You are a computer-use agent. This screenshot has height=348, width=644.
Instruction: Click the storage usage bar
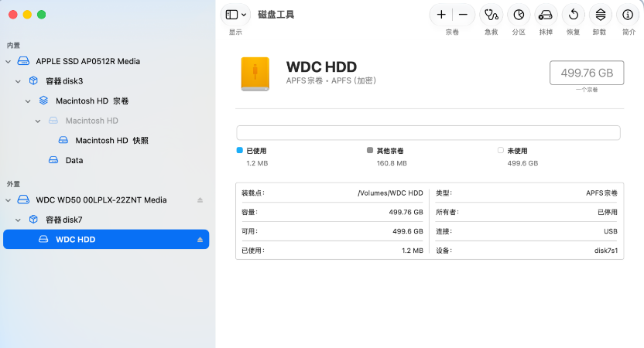(x=428, y=132)
